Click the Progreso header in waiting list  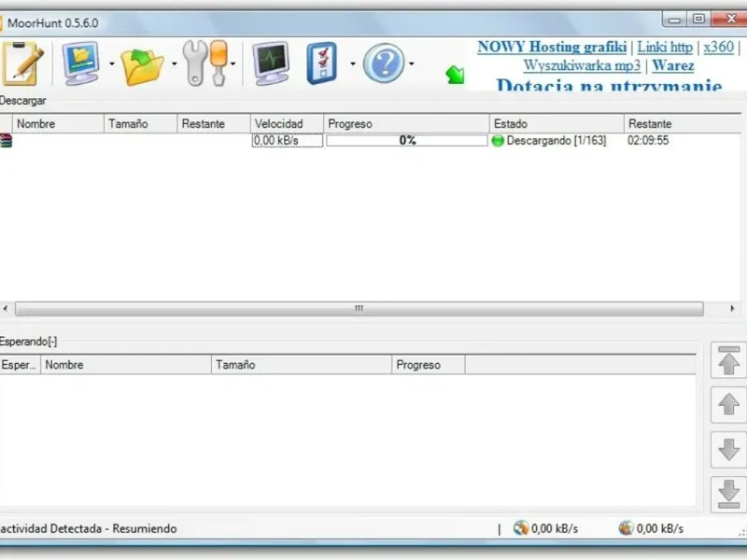[429, 365]
